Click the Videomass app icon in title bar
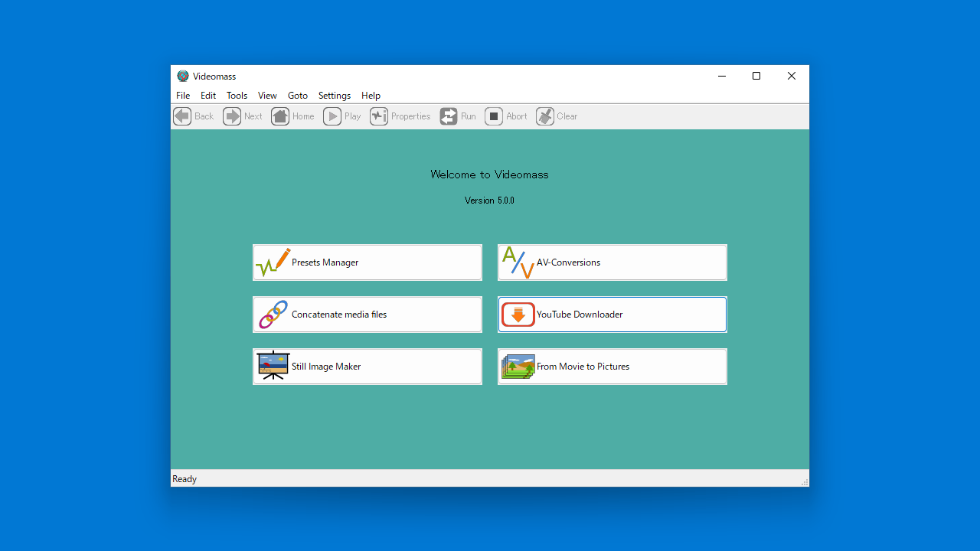The width and height of the screenshot is (980, 551). 183,76
